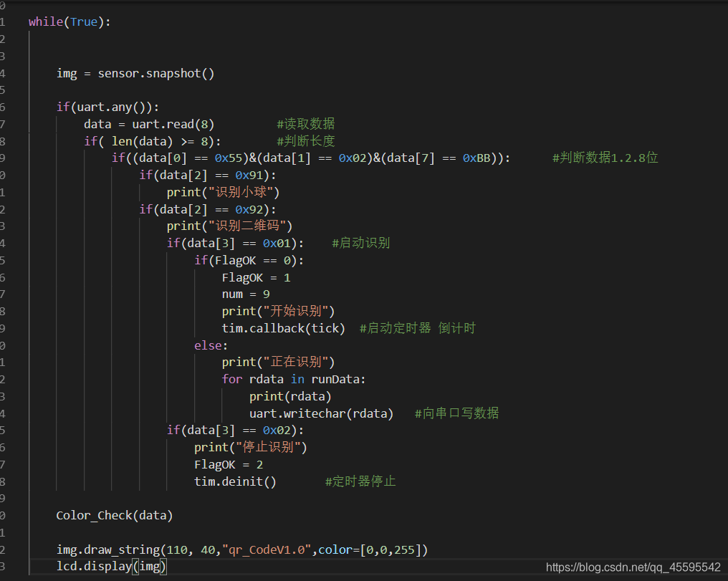Click 'FlagOK = 2' assignment

coord(229,464)
